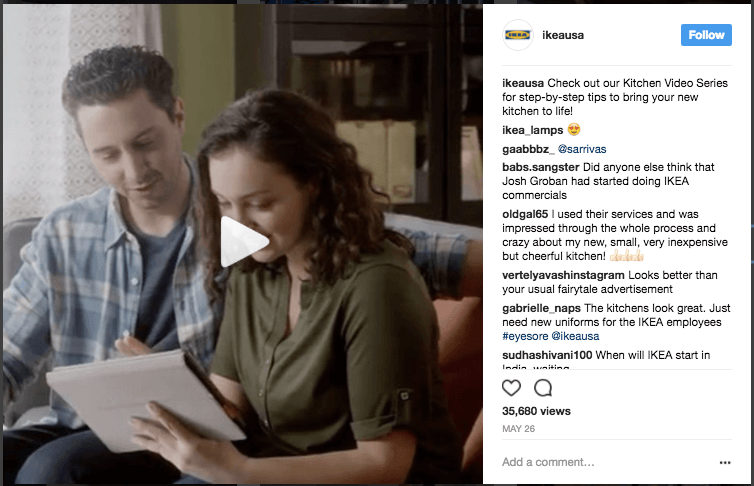View gaabbbz_ commenter profile
The height and width of the screenshot is (486, 754).
click(x=528, y=149)
